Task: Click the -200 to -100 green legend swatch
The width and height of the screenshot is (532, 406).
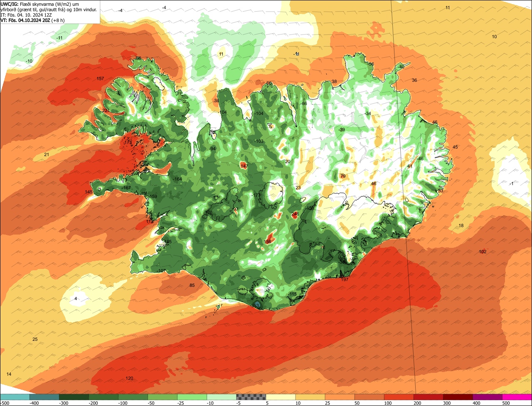Action: point(103,397)
